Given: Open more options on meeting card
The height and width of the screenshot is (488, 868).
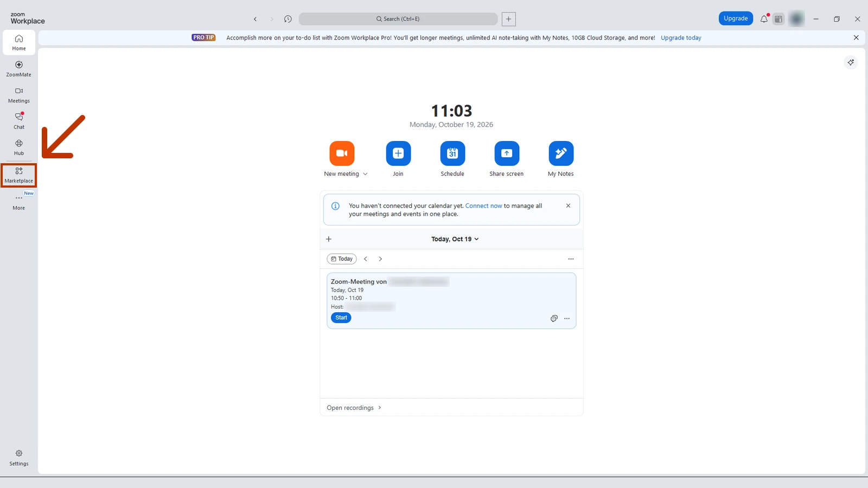Looking at the screenshot, I should click(567, 318).
